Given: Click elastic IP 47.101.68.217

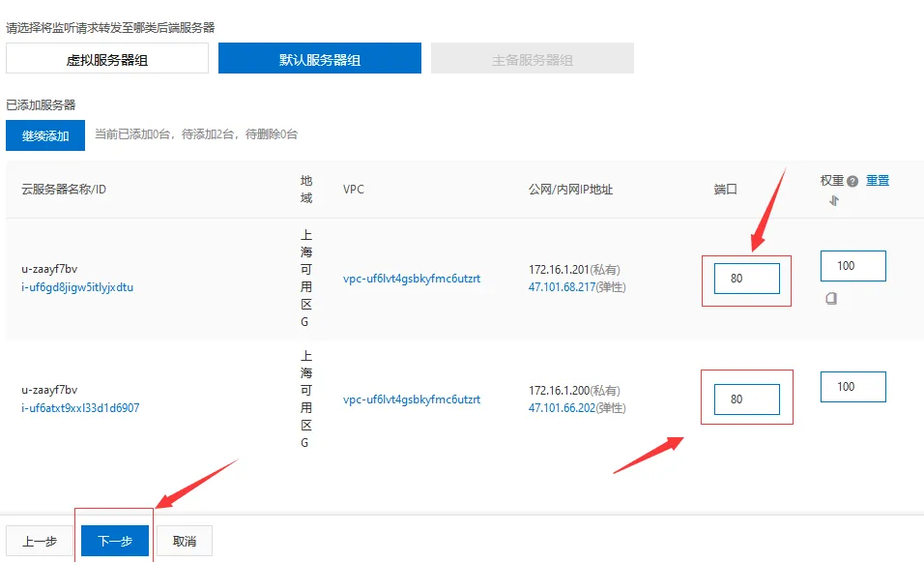Looking at the screenshot, I should [562, 287].
